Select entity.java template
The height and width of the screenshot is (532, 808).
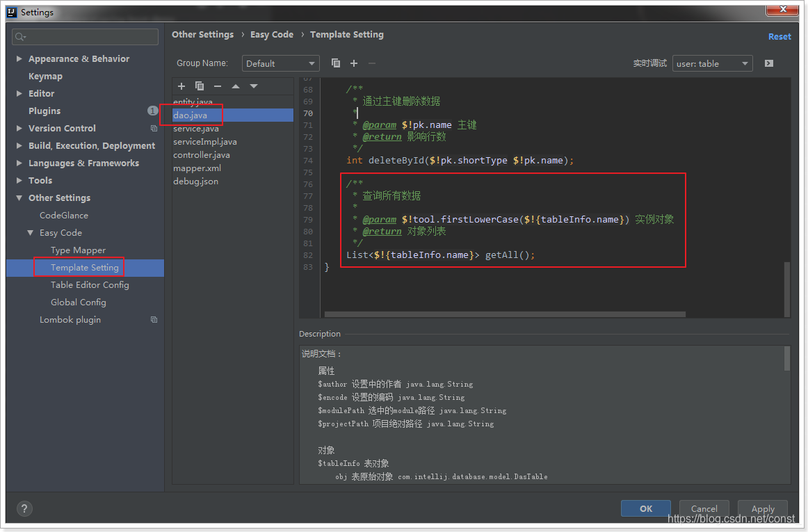point(193,102)
